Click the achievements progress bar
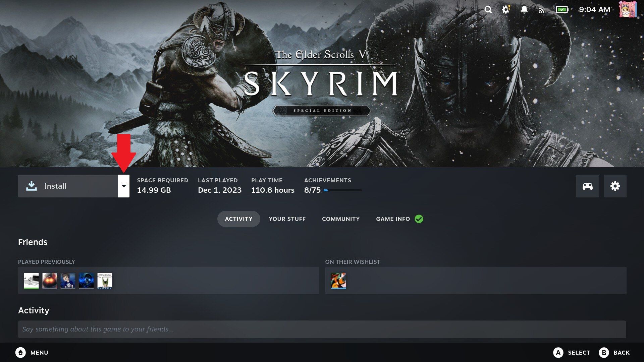This screenshot has height=362, width=644. point(342,190)
